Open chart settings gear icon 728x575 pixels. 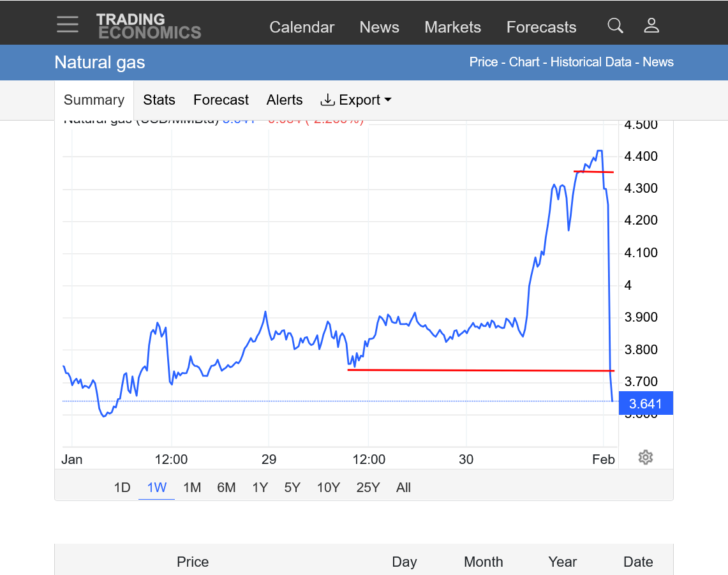point(645,457)
